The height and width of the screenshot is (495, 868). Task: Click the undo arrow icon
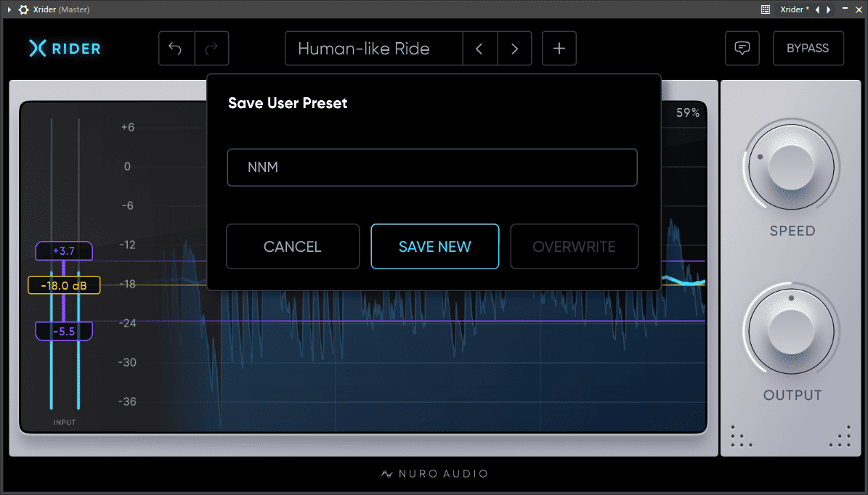tap(176, 49)
